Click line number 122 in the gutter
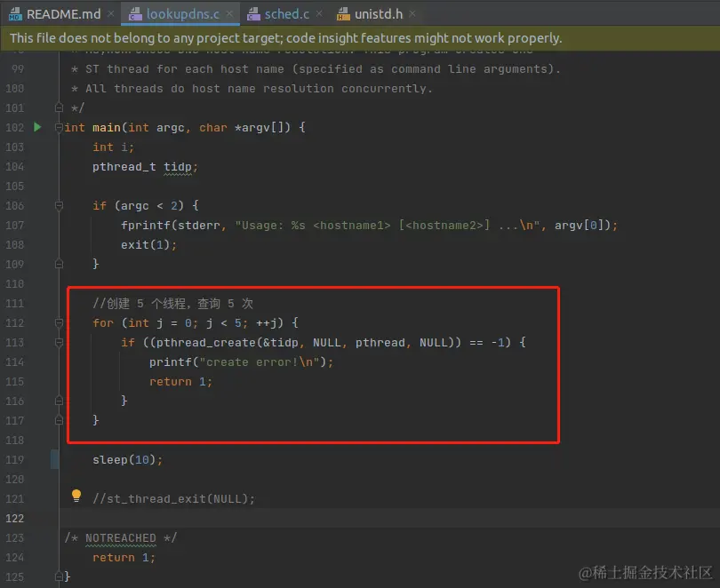 click(x=15, y=519)
